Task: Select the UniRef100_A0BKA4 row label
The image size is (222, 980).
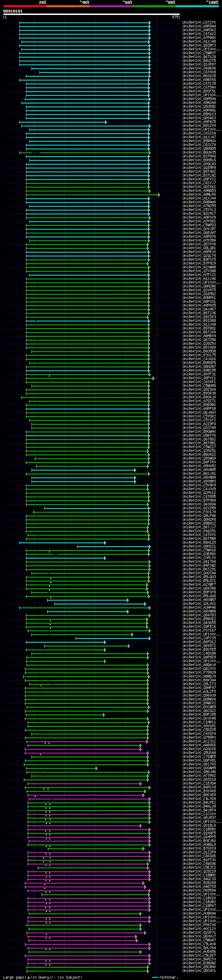Action: click(199, 913)
